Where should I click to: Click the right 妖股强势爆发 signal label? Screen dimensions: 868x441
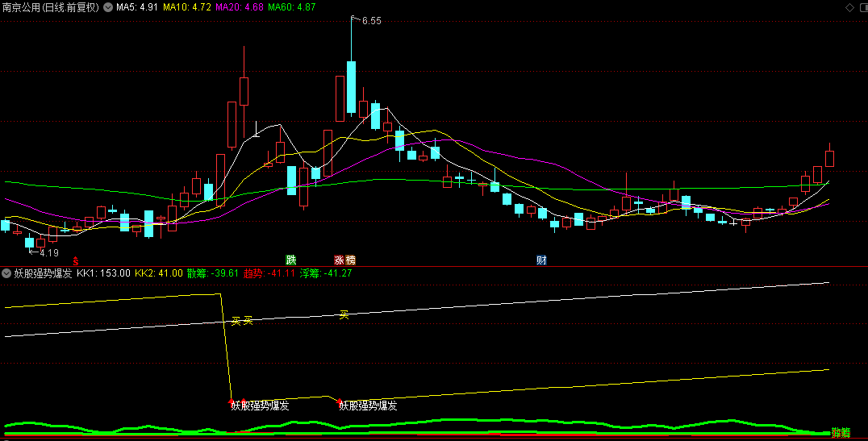pyautogui.click(x=368, y=406)
